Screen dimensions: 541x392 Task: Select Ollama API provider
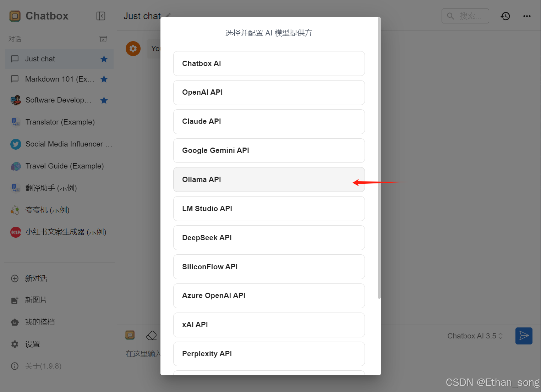[x=269, y=180]
